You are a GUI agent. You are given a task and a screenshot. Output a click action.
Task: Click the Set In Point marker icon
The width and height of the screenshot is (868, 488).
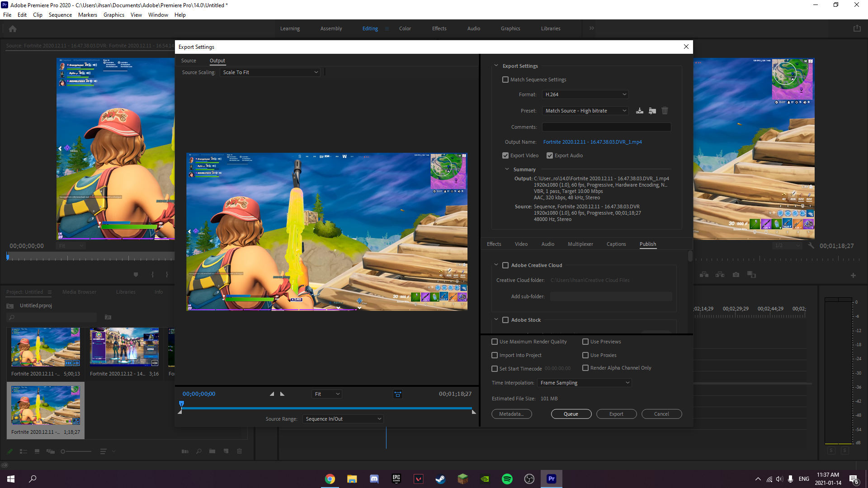(x=272, y=394)
